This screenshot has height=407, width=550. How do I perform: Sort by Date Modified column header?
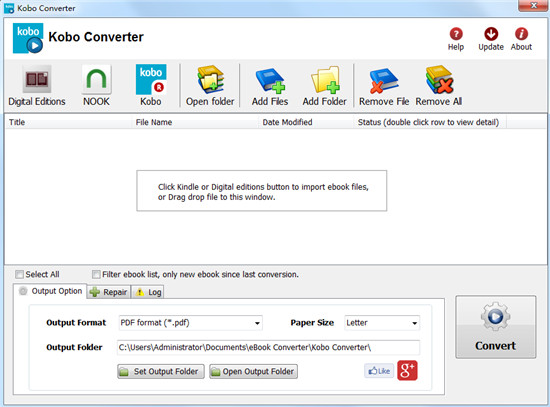(306, 122)
